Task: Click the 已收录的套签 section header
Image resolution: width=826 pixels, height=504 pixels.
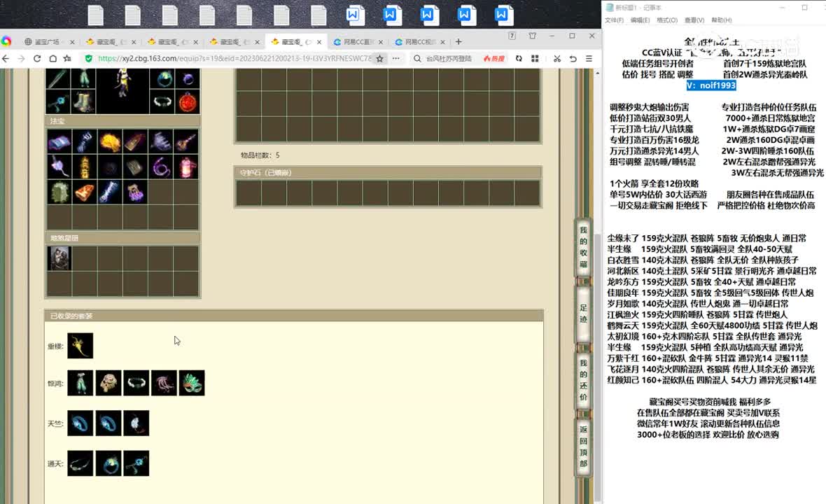Action: tap(294, 316)
